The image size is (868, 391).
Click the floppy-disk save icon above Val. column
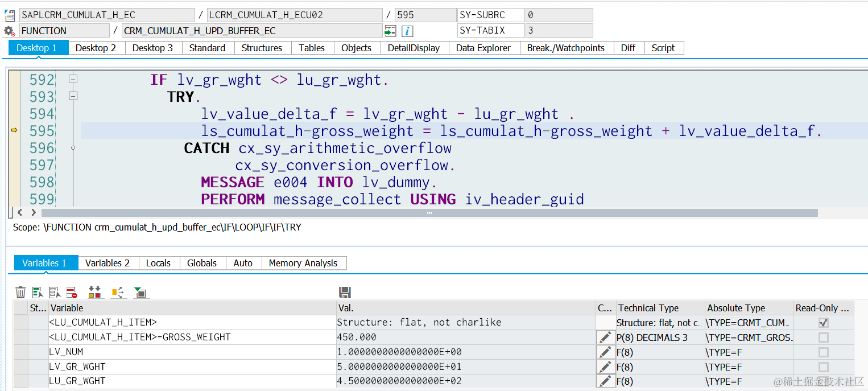pos(345,293)
